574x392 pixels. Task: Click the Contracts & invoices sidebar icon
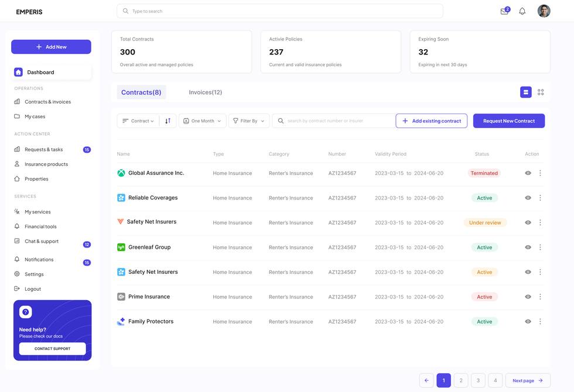coord(17,102)
